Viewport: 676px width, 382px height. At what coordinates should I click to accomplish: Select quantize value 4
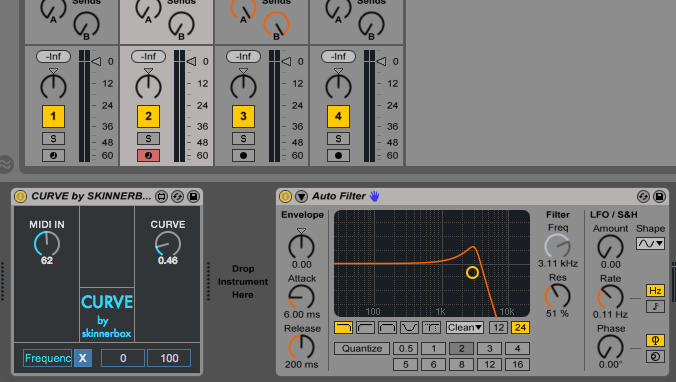click(517, 348)
